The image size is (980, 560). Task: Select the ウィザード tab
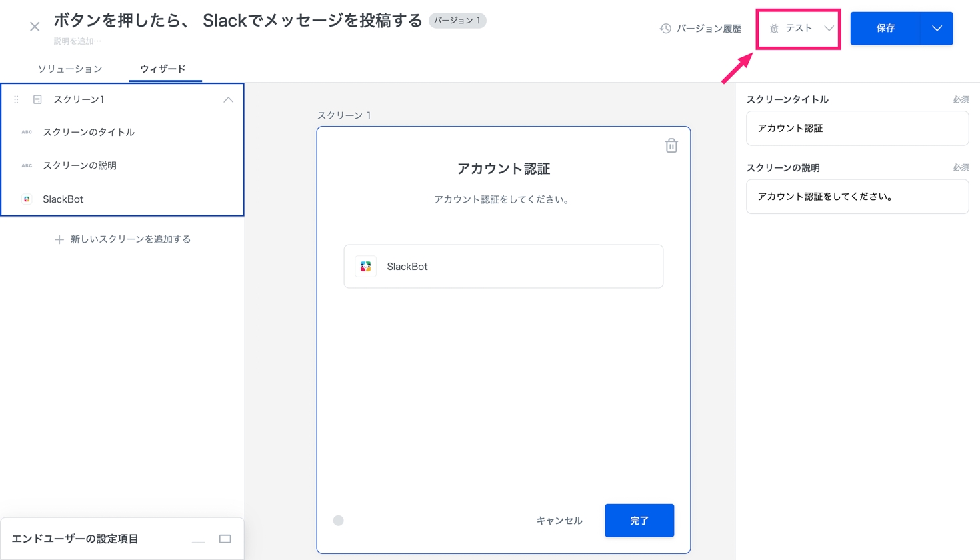click(x=163, y=69)
